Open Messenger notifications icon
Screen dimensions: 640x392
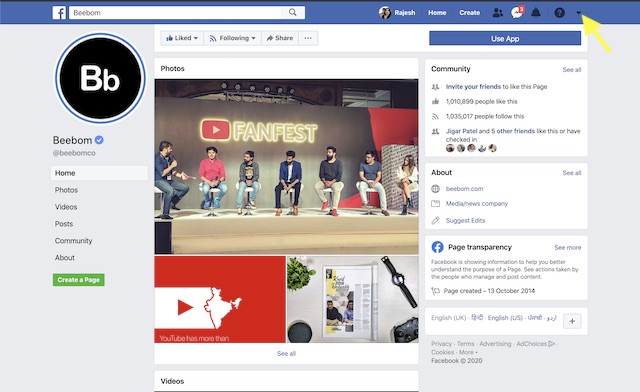pos(517,13)
